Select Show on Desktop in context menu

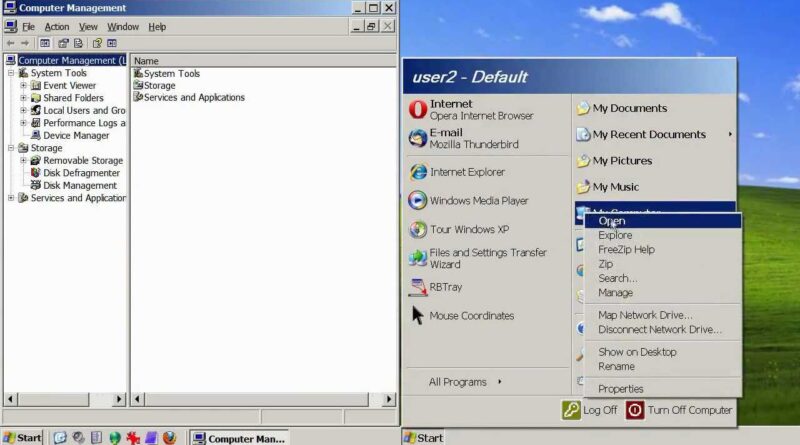click(x=662, y=352)
